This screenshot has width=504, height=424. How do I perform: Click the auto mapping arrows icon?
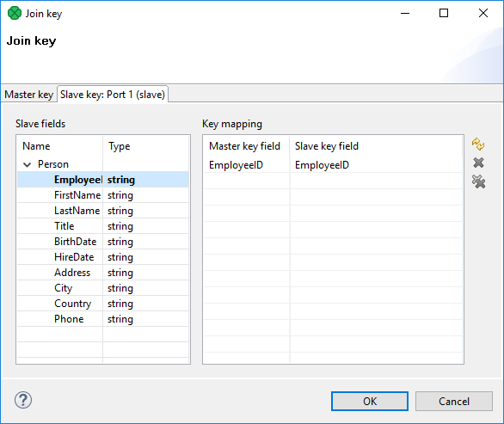478,144
